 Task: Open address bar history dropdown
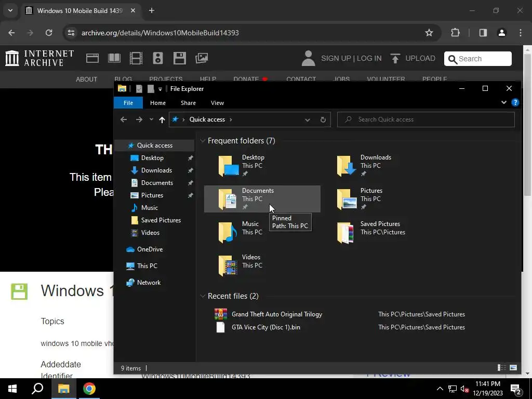point(308,120)
